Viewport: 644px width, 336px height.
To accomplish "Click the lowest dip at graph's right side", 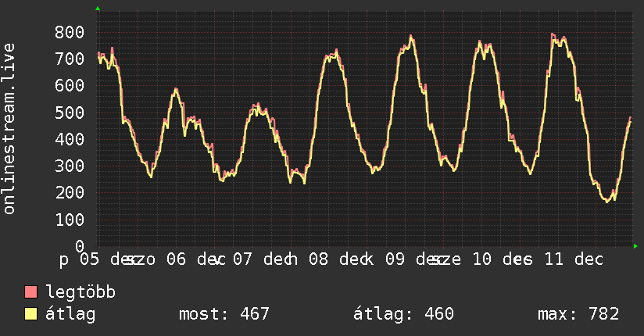I will click(608, 202).
